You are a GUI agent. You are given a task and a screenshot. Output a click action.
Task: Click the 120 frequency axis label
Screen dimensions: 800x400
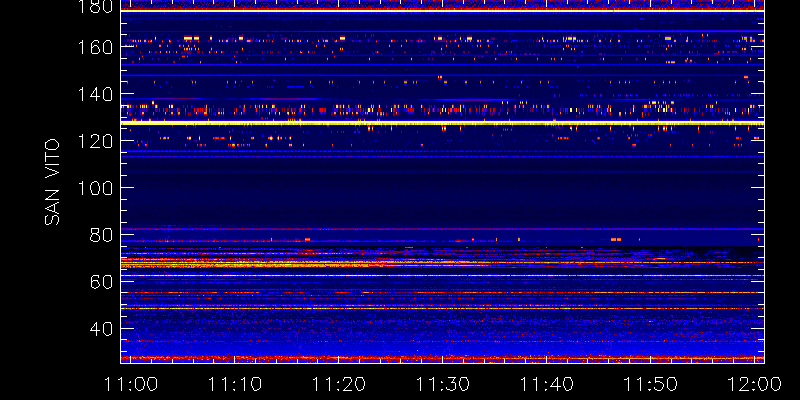tap(95, 141)
